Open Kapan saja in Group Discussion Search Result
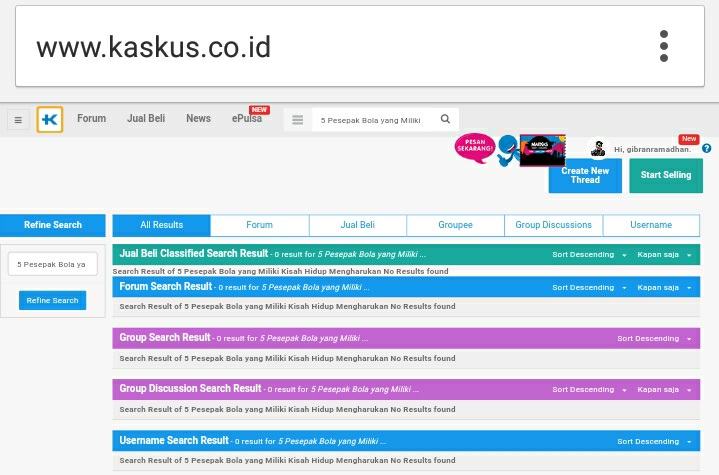The width and height of the screenshot is (719, 475). (x=664, y=389)
